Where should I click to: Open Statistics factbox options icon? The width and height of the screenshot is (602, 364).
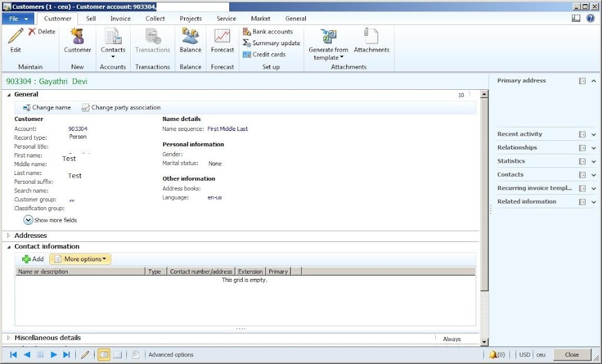point(583,161)
